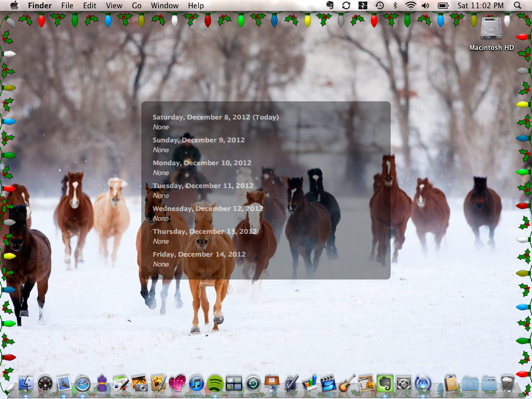Open the battery status menu

point(443,5)
